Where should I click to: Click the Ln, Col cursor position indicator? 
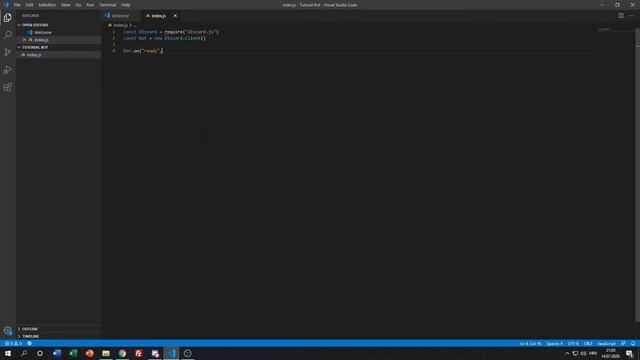(530, 344)
